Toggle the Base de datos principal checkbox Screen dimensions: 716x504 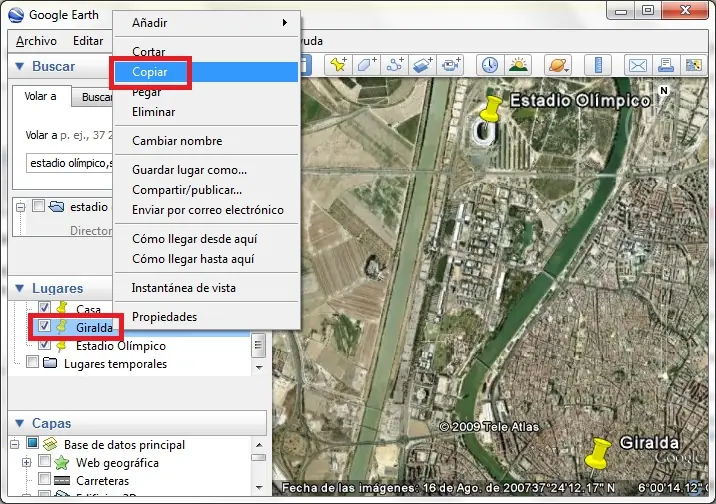click(x=32, y=442)
